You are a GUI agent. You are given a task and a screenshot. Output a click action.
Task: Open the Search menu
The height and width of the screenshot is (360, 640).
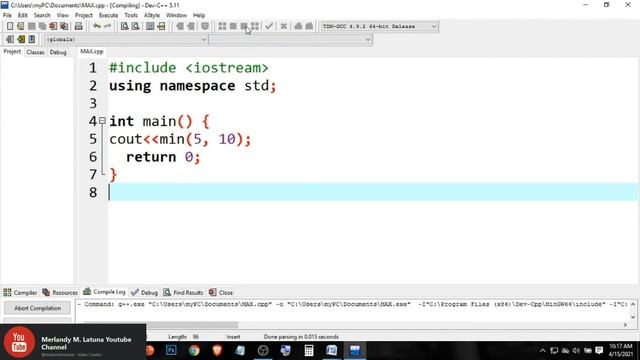point(42,15)
